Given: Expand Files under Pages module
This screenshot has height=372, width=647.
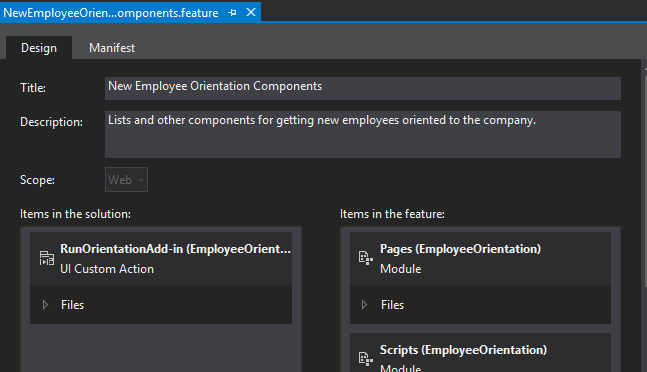Looking at the screenshot, I should tap(364, 305).
